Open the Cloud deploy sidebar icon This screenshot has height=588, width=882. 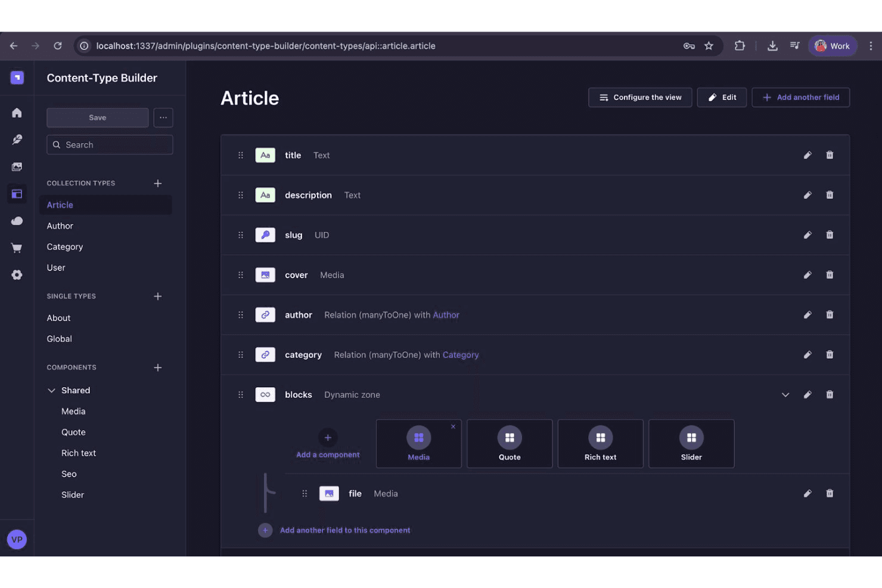17,221
